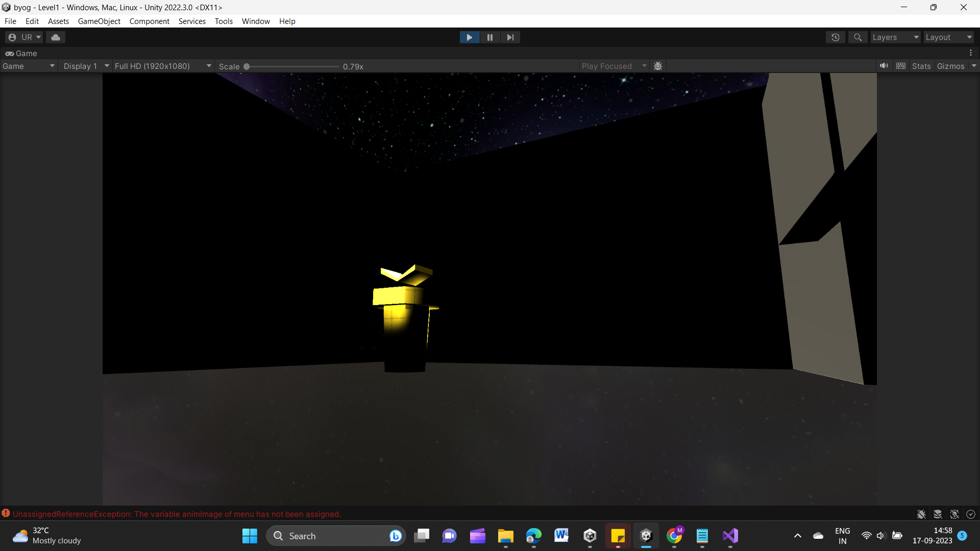Adjust the Game view Scale slider
This screenshot has height=551, width=980.
click(292, 66)
